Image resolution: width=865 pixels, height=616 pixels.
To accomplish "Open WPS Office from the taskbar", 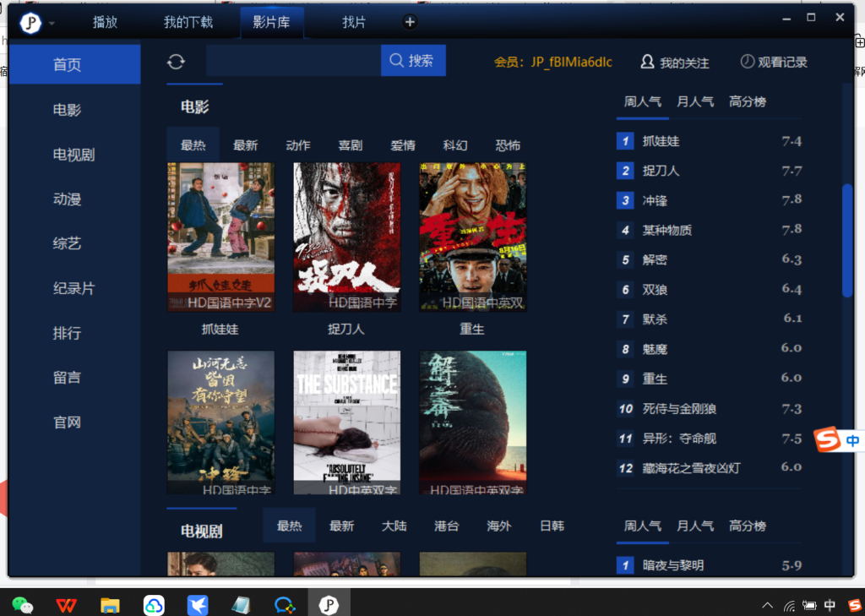I will pyautogui.click(x=66, y=605).
